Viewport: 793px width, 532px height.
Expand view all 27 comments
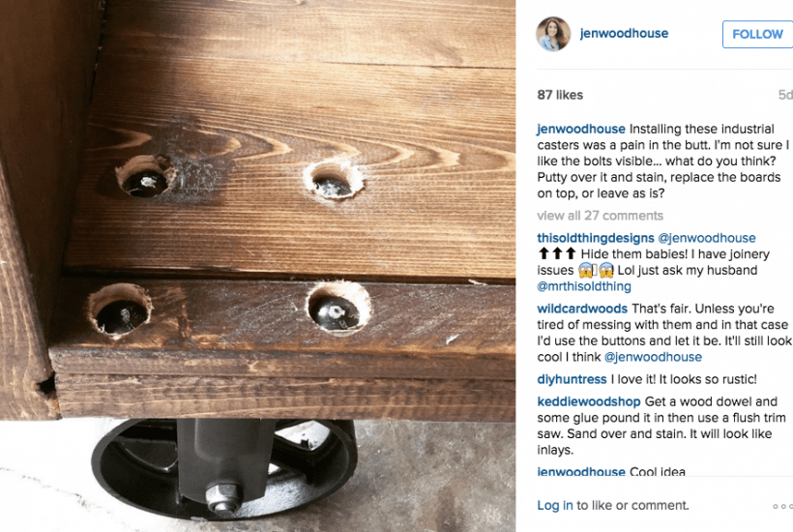pos(600,216)
